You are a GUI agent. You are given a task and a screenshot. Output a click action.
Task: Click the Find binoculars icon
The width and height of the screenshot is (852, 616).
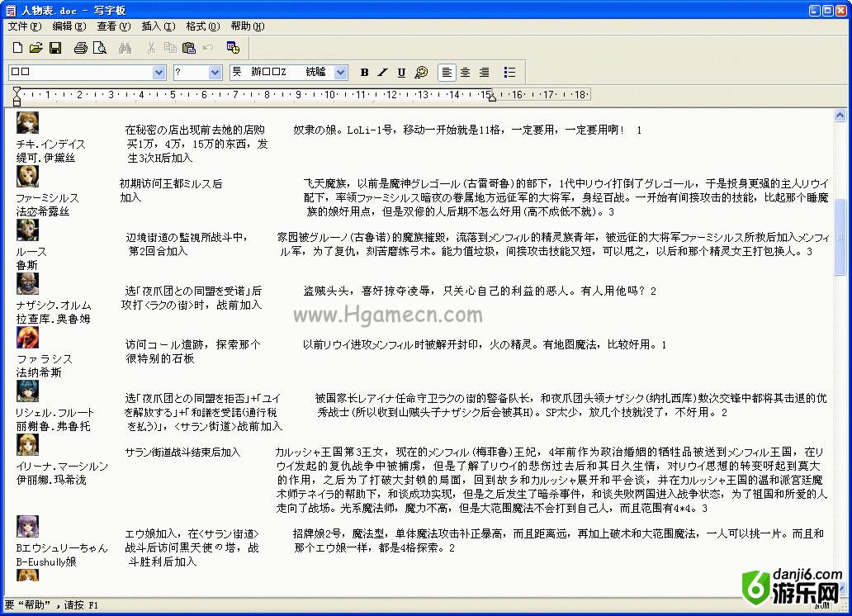pyautogui.click(x=125, y=48)
